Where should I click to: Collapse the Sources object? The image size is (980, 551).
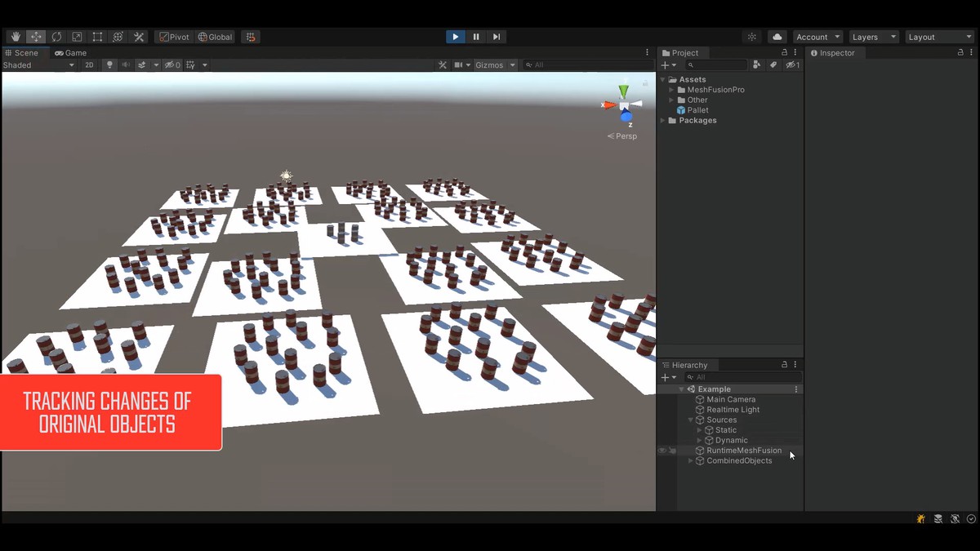(x=690, y=420)
